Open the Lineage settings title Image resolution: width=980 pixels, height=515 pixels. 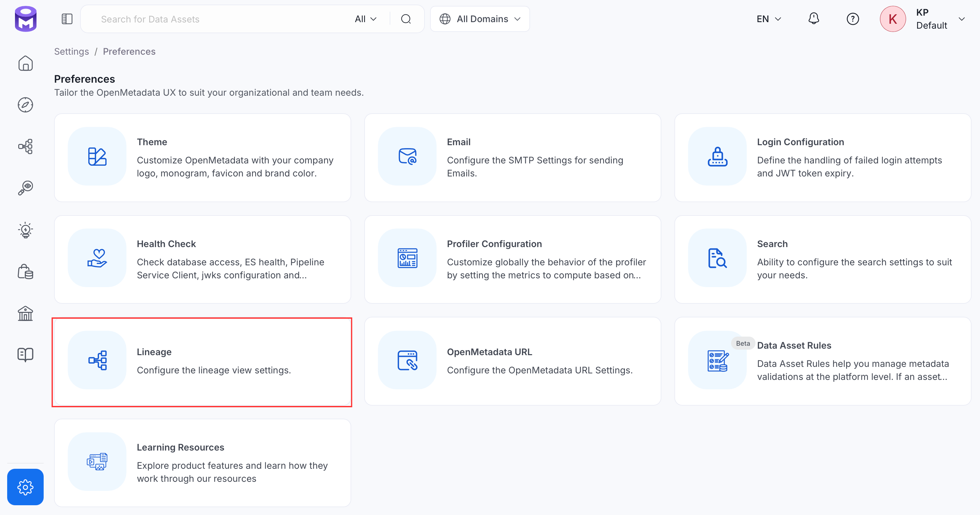point(154,352)
